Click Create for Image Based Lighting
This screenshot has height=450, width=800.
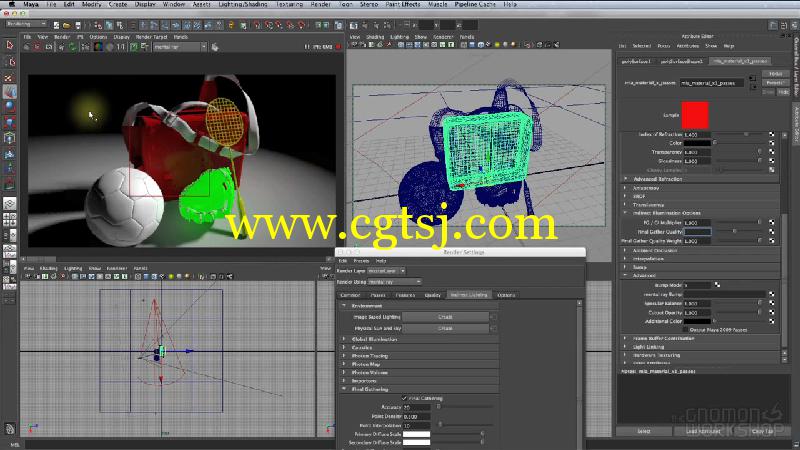point(445,317)
